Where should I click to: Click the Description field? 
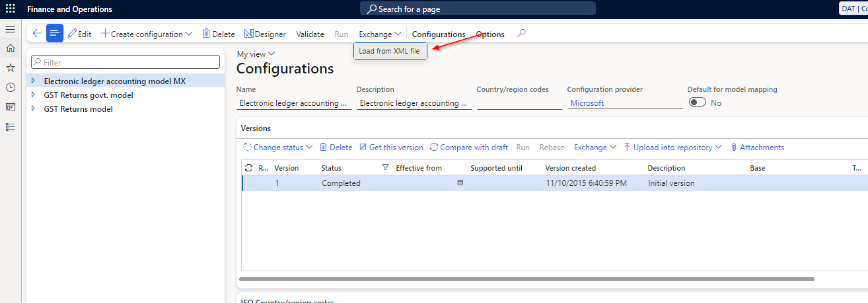pyautogui.click(x=414, y=103)
